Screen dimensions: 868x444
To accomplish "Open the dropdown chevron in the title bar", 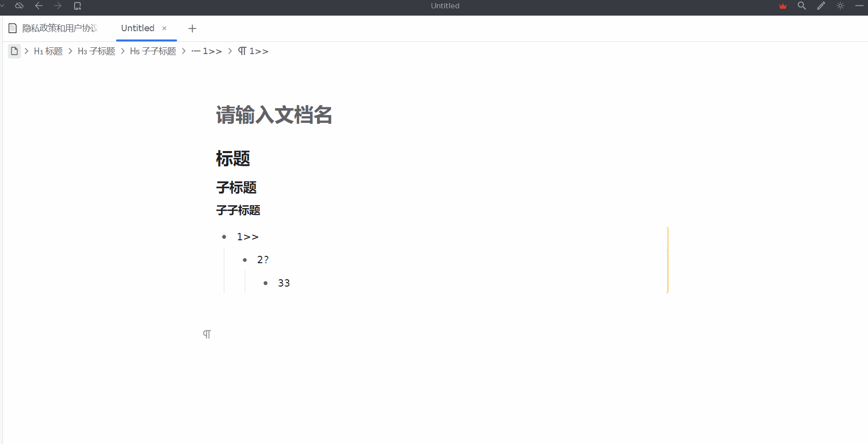I will coord(2,6).
